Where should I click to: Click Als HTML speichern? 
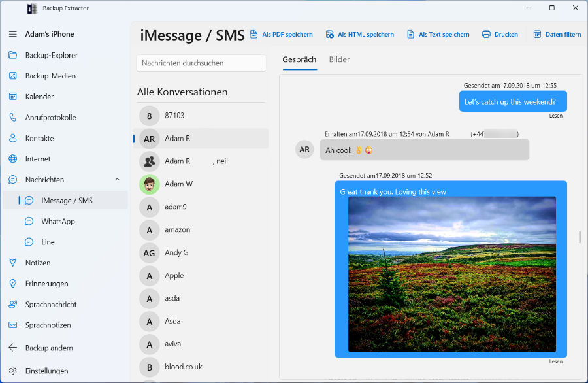[x=359, y=34]
